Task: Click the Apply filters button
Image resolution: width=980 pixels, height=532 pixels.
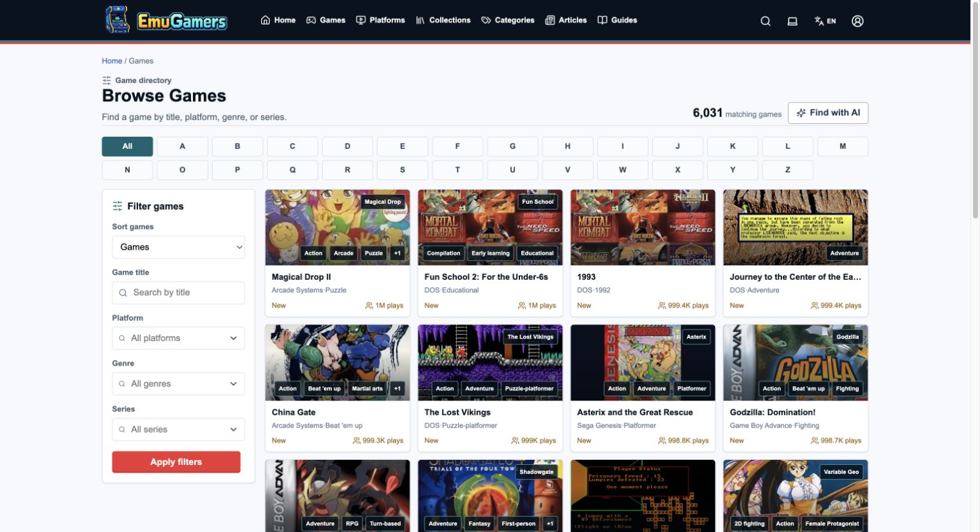Action: (x=176, y=462)
